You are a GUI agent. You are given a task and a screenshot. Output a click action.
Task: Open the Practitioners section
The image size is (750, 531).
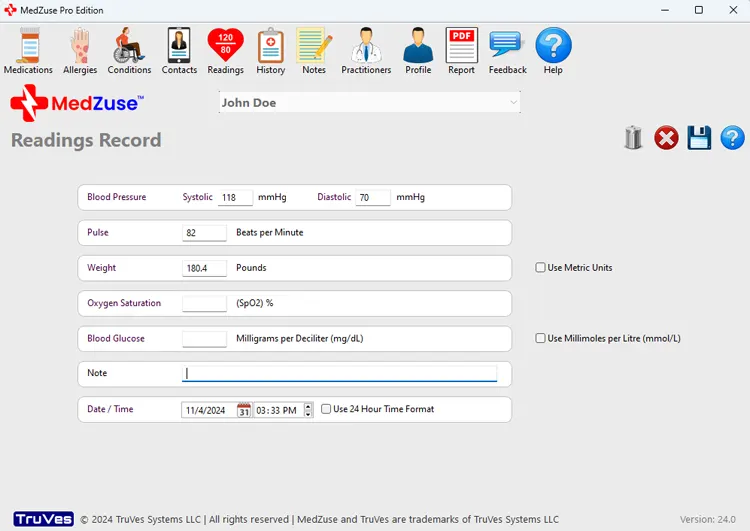coord(366,50)
